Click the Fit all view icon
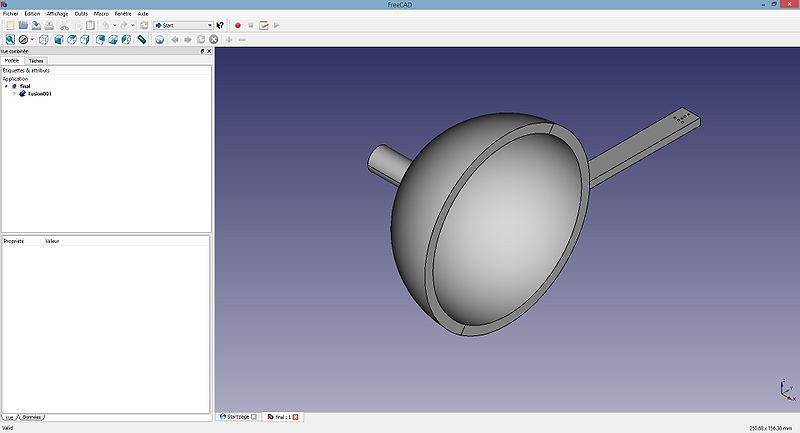This screenshot has height=433, width=800. click(x=9, y=40)
